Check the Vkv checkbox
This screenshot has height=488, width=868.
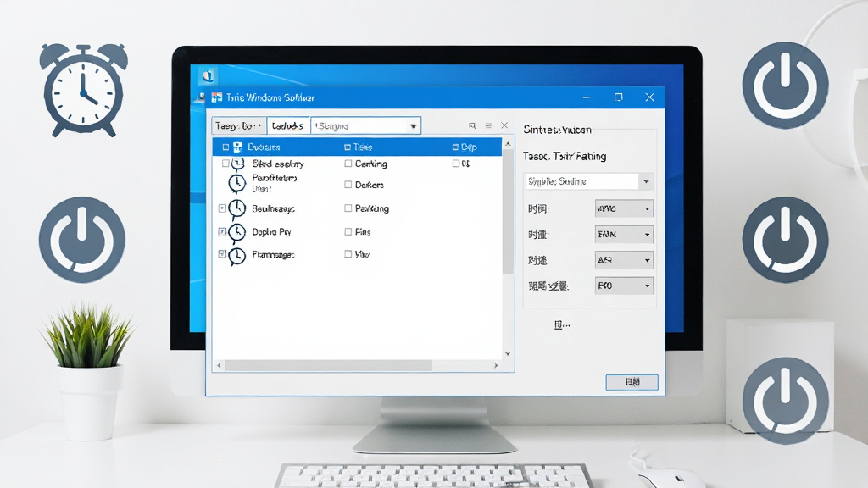pyautogui.click(x=348, y=254)
